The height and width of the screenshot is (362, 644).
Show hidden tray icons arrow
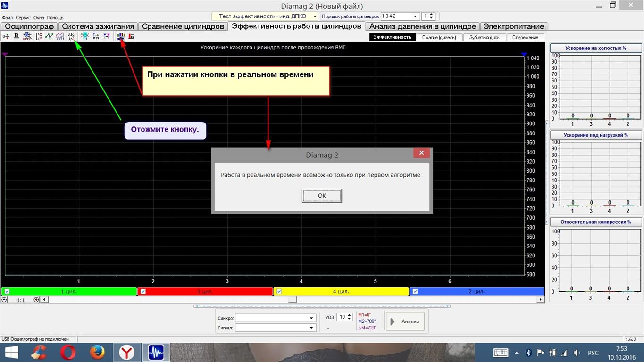pos(517,353)
